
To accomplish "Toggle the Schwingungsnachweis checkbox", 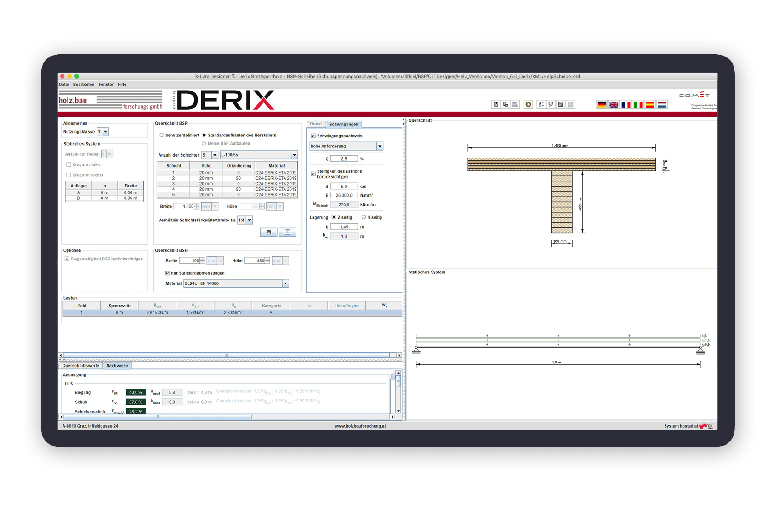I will (313, 136).
